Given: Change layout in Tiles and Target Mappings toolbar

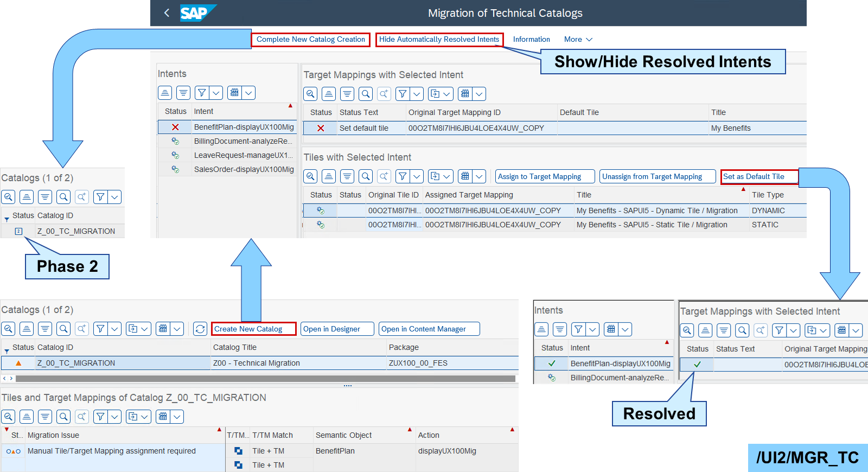Looking at the screenshot, I should pos(163,417).
